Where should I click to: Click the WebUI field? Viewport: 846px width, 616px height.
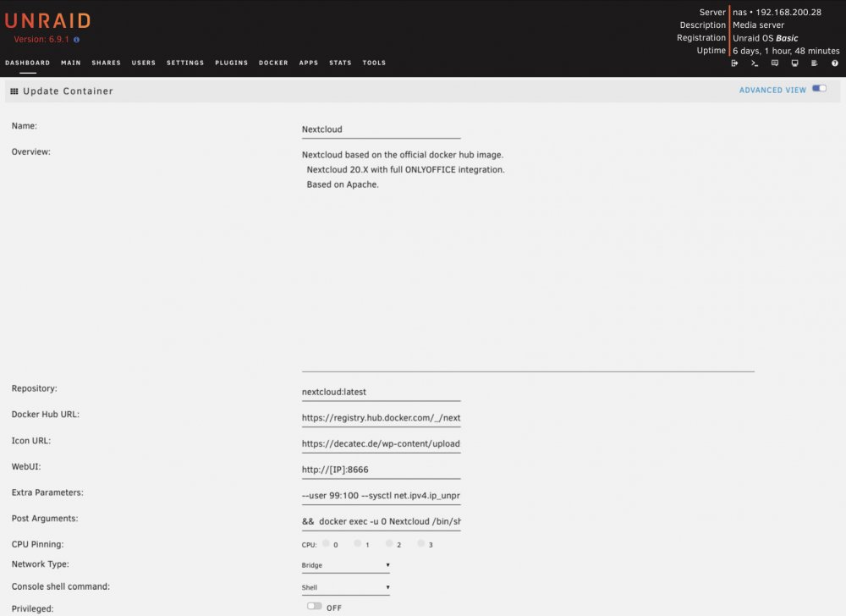click(x=381, y=470)
